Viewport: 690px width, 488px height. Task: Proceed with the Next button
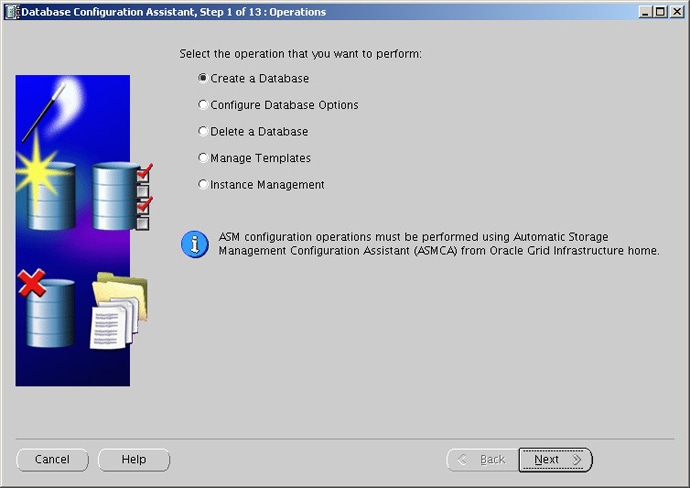555,459
